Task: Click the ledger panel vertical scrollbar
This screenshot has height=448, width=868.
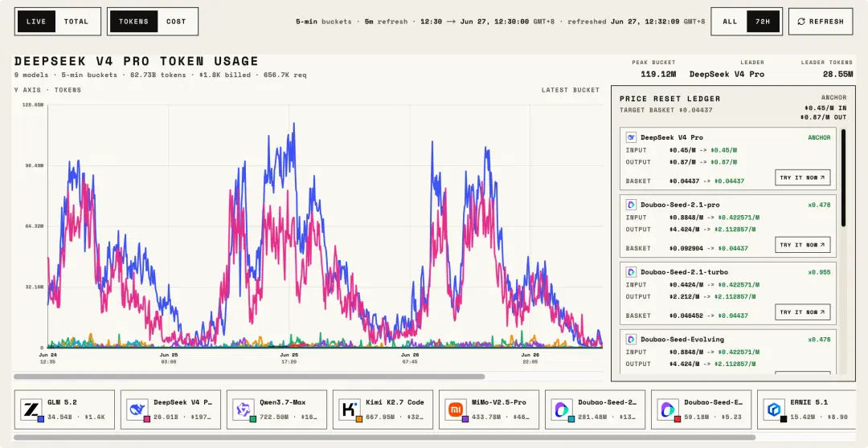Action: tap(843, 177)
